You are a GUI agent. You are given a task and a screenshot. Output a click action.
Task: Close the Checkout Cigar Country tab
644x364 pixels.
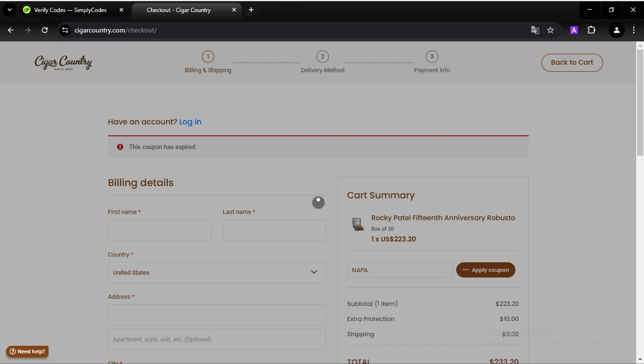[x=234, y=10]
